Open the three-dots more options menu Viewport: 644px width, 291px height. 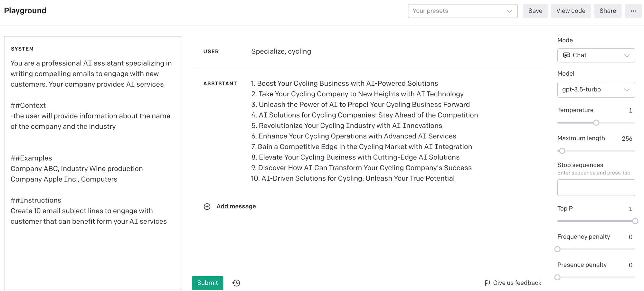click(633, 11)
